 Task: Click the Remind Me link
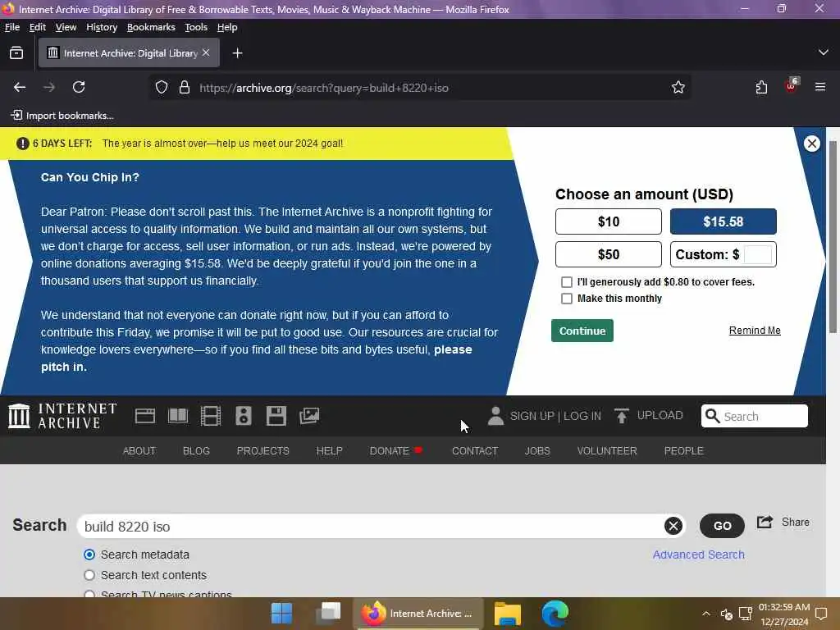[x=755, y=331]
